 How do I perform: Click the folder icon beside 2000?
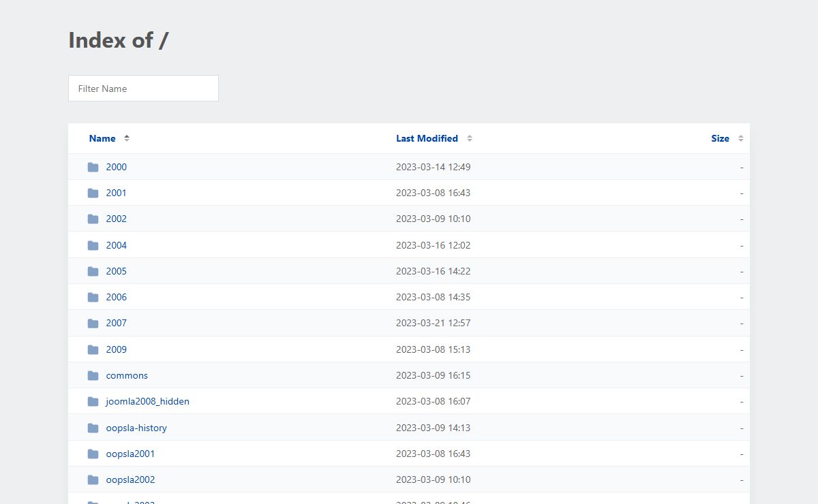[93, 167]
